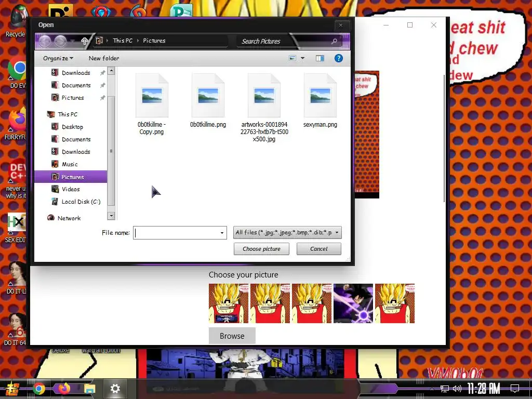Choose the purple dark-haired character thumbnail
Viewport: 532px width, 399px height.
pyautogui.click(x=353, y=303)
